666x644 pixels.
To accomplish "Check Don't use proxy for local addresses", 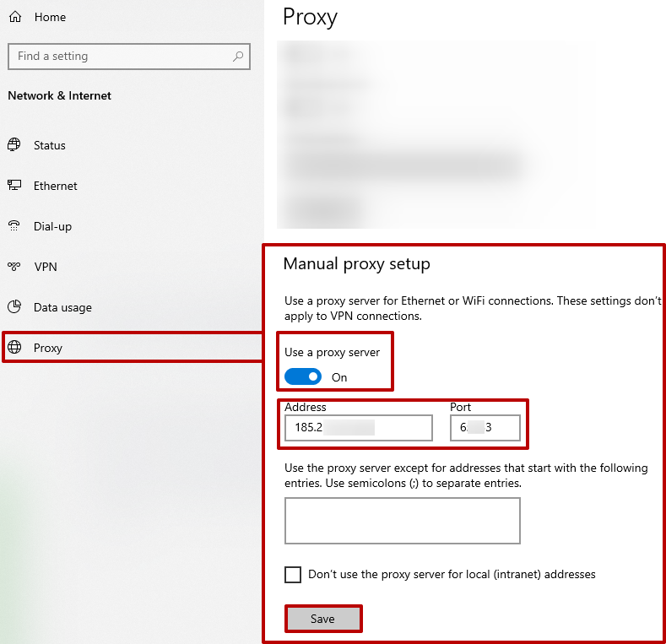I will (293, 575).
